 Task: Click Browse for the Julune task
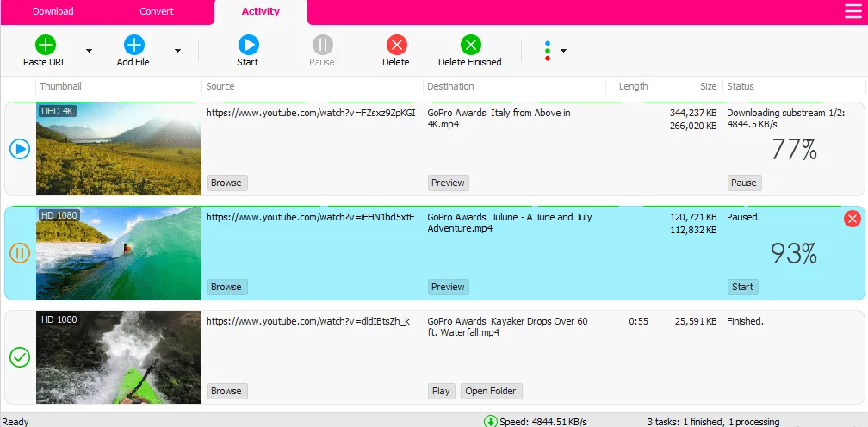[227, 287]
